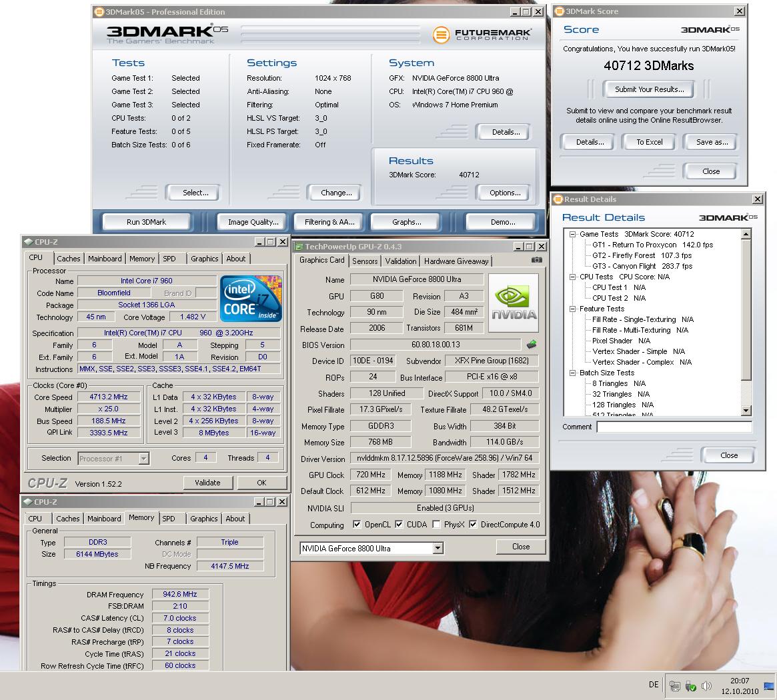
Task: Click the Result Details vertical scrollbar thumb
Action: (746, 309)
